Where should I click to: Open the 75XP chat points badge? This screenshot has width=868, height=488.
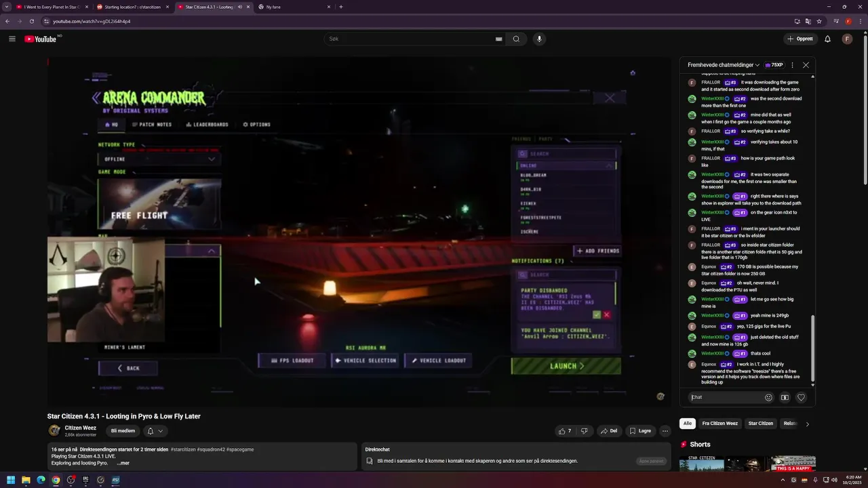click(774, 65)
